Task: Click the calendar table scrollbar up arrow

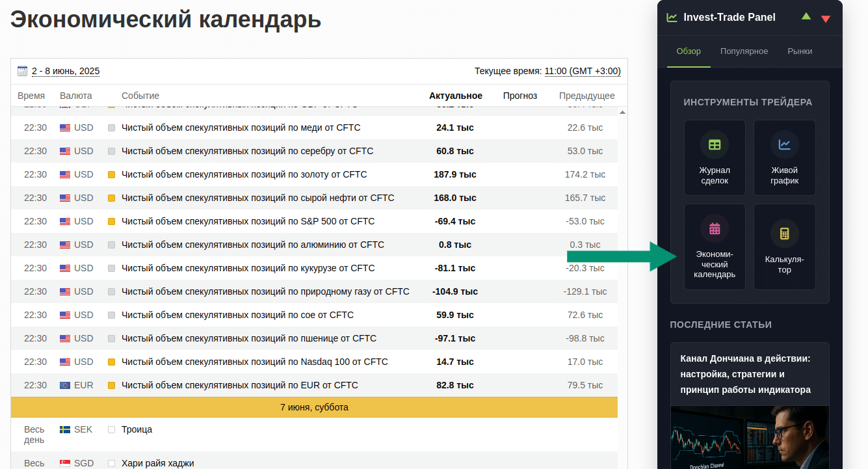Action: 622,113
